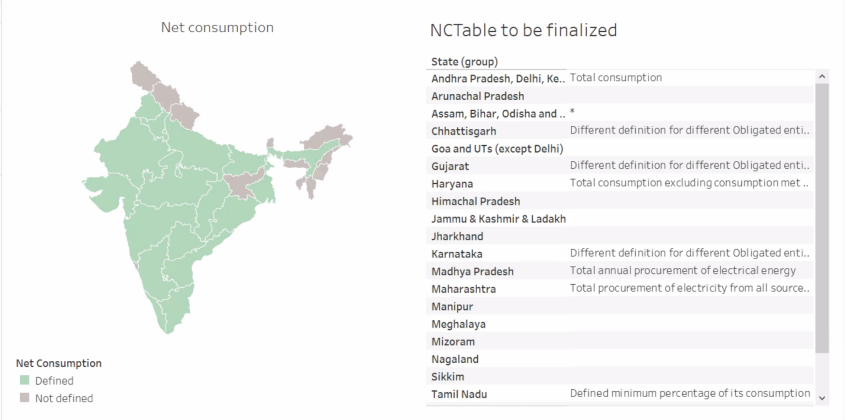Click the grey Jammu & Kashmir region on map

(x=148, y=77)
